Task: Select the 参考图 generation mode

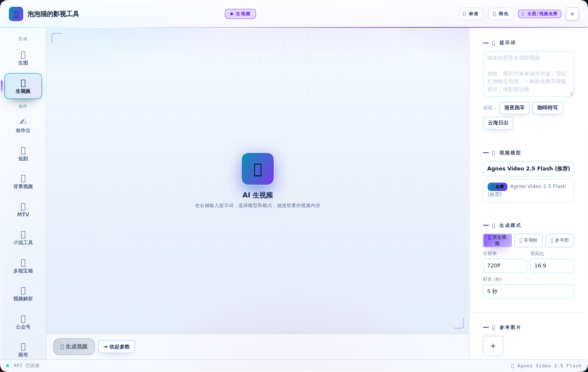Action: point(560,240)
